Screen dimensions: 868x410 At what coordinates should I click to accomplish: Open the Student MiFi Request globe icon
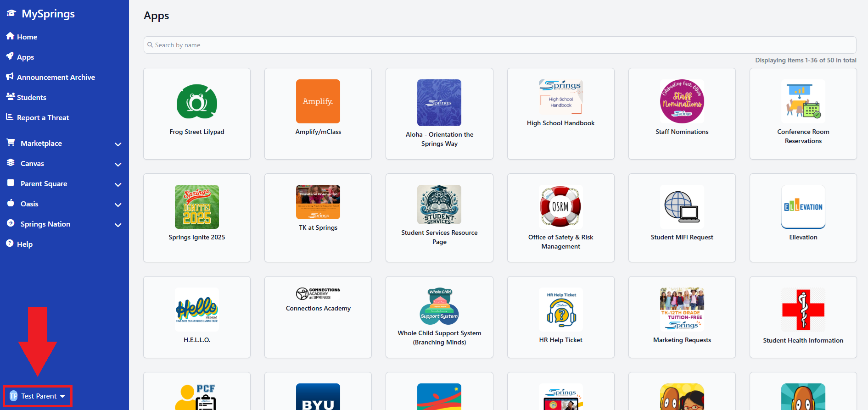pos(682,207)
